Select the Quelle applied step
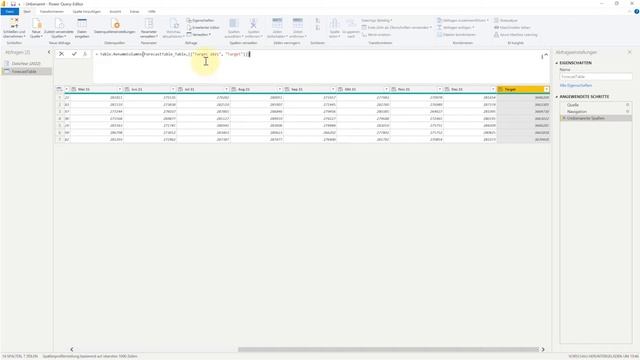 pyautogui.click(x=573, y=105)
